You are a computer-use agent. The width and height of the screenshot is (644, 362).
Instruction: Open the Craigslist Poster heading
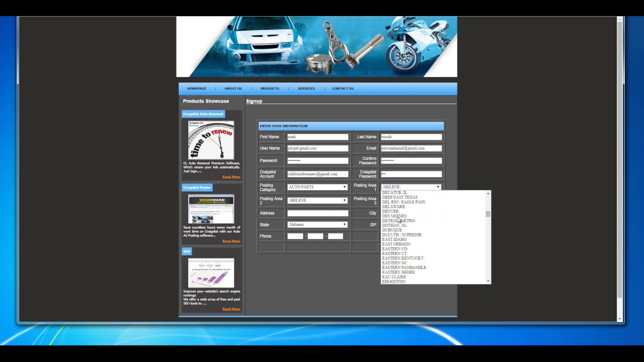point(197,188)
